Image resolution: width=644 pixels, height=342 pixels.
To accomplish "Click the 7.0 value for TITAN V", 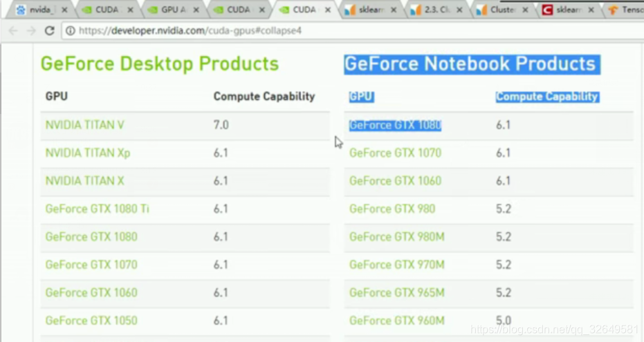I will tap(221, 125).
